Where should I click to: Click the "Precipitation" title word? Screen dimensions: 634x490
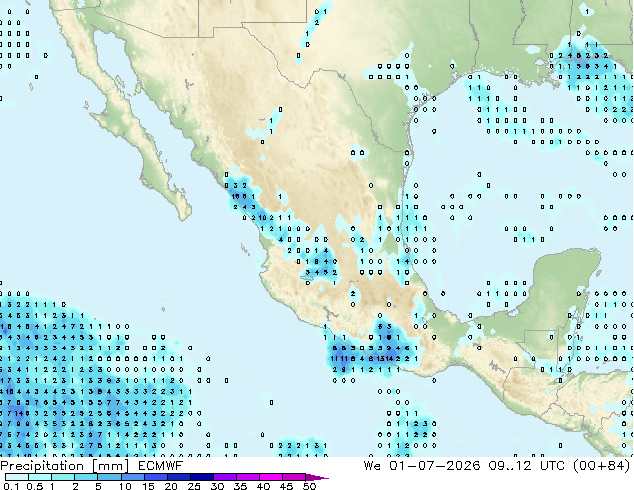point(42,466)
